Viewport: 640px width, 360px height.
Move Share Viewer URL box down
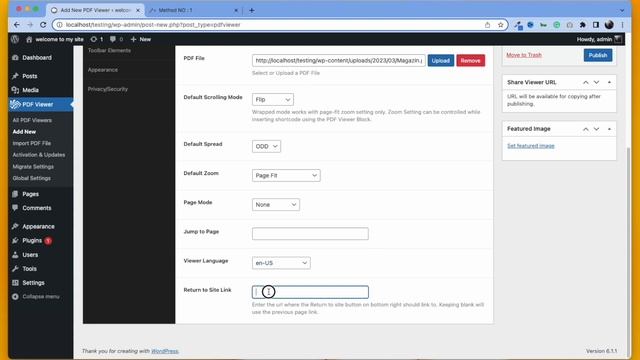(x=596, y=82)
